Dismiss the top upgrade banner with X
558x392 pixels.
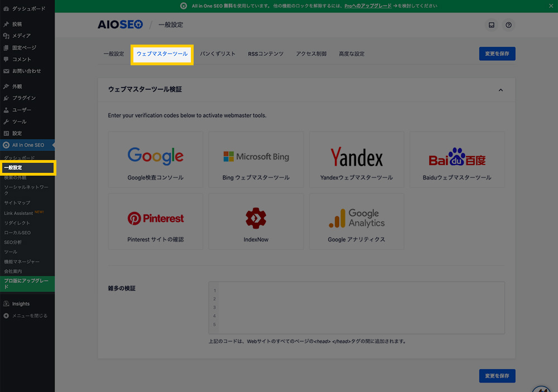[551, 6]
